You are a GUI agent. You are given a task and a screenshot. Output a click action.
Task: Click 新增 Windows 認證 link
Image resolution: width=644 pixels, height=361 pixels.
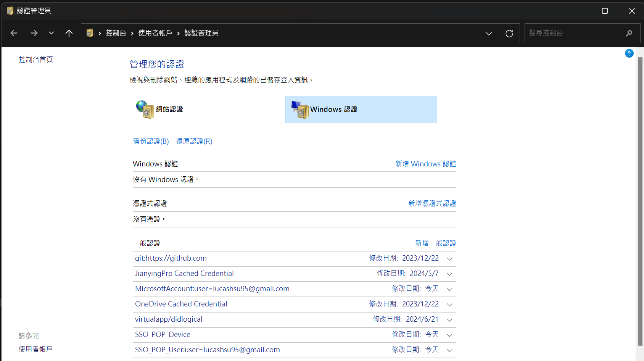click(x=426, y=164)
